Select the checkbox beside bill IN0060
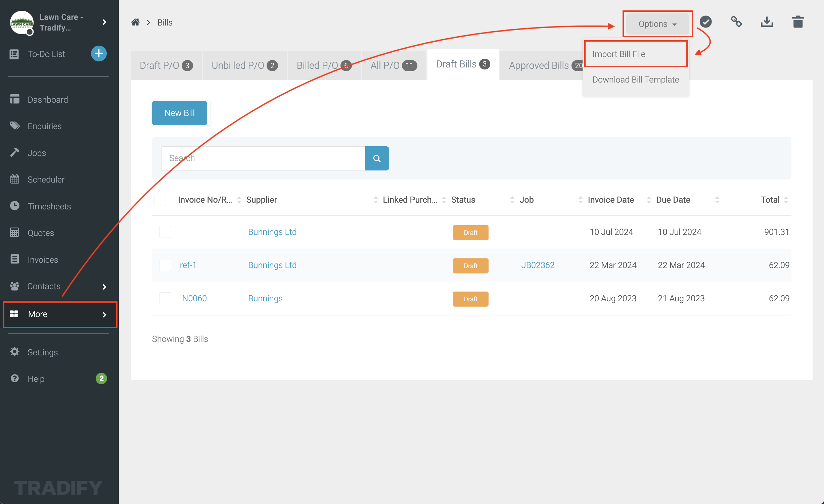 pyautogui.click(x=165, y=298)
